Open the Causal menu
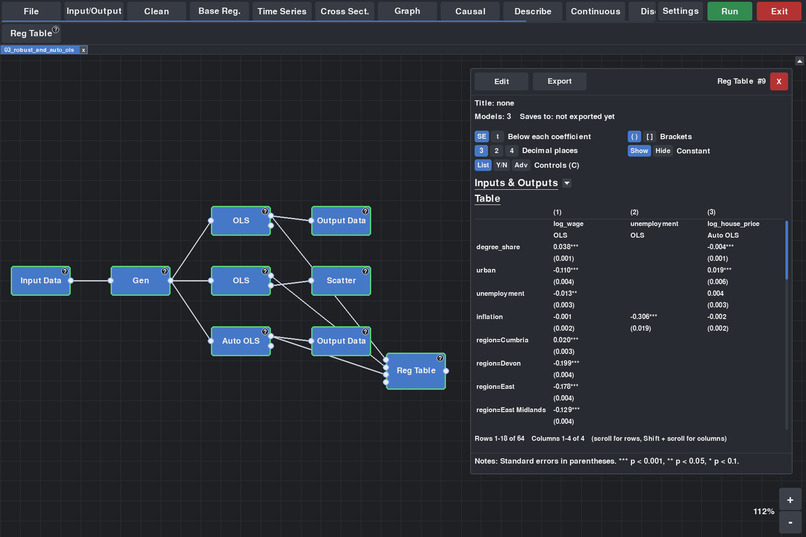806x537 pixels. (x=470, y=11)
